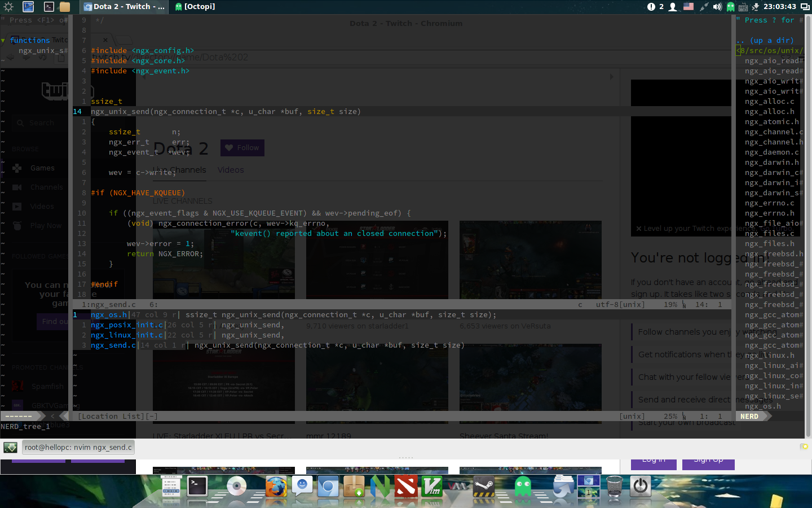Select ngx_unix_s entry under functions
Image resolution: width=812 pixels, height=508 pixels.
click(41, 51)
